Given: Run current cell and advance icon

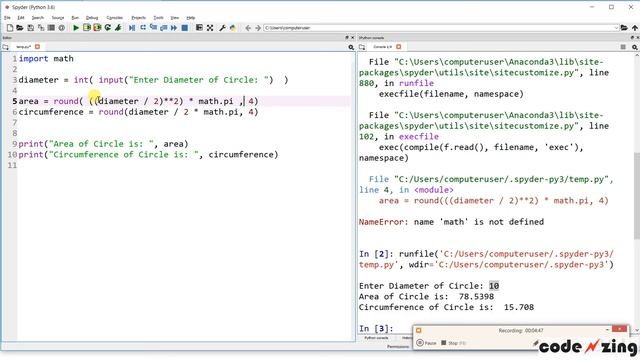Looking at the screenshot, I should coord(97,28).
